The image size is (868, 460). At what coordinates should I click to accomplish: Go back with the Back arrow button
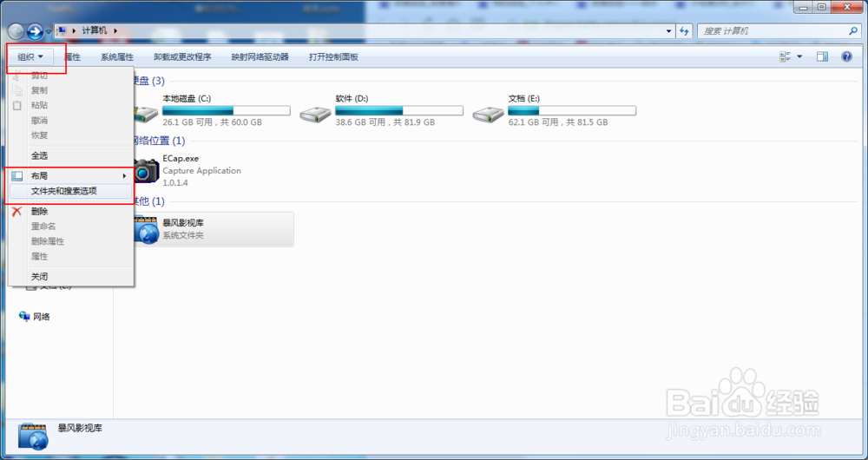tap(16, 31)
